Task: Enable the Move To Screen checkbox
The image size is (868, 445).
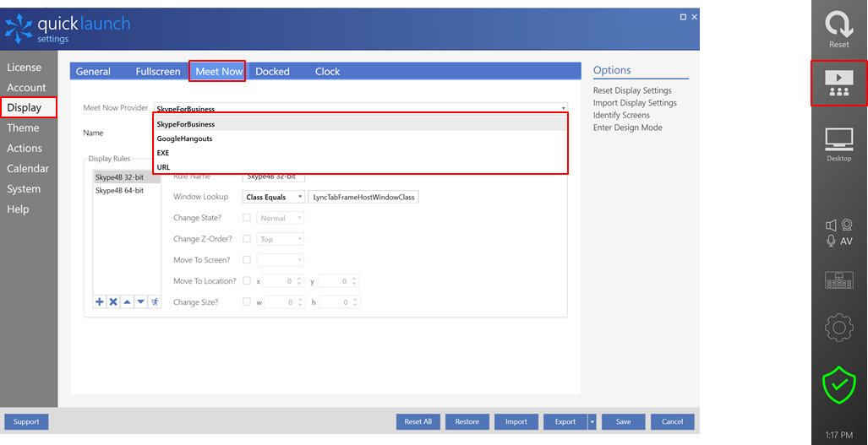Action: tap(247, 260)
